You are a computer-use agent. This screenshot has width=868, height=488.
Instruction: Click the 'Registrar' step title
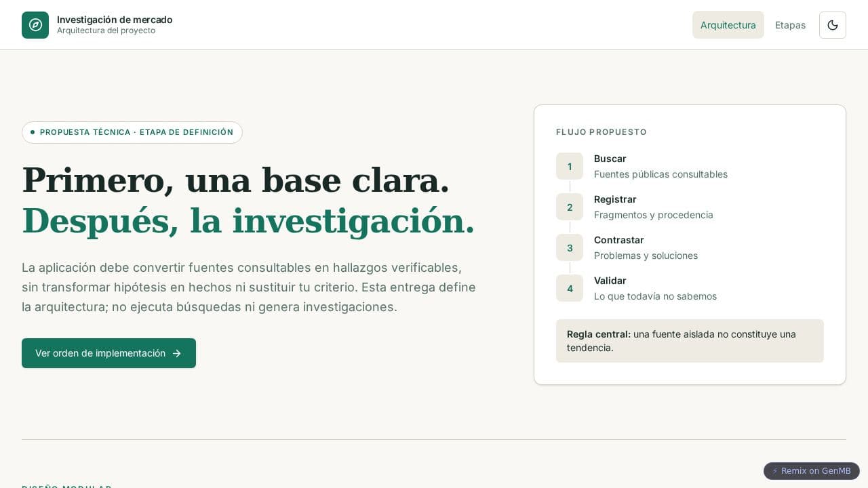[615, 199]
